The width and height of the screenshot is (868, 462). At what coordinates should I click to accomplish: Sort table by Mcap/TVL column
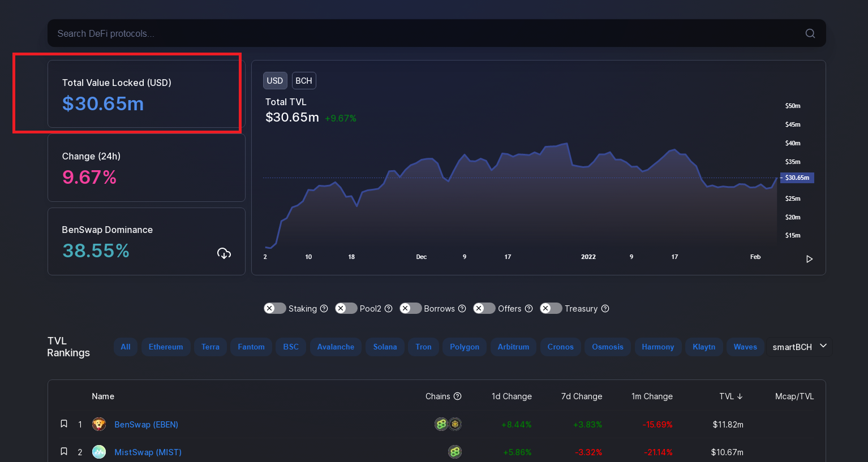tap(794, 396)
